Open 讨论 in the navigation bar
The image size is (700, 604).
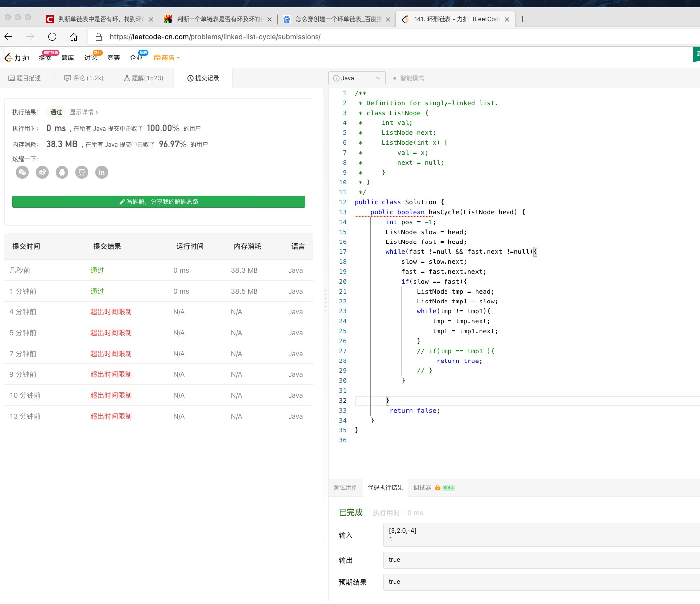tap(91, 58)
